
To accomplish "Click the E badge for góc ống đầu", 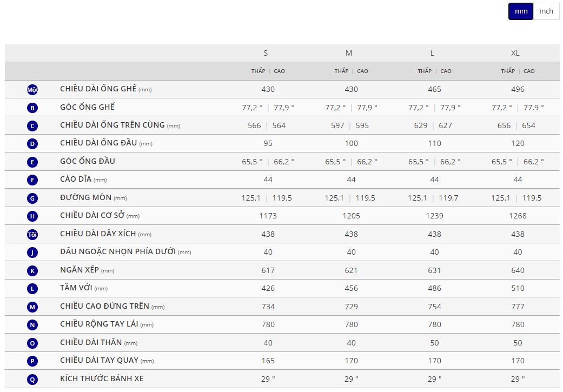I will point(32,162).
